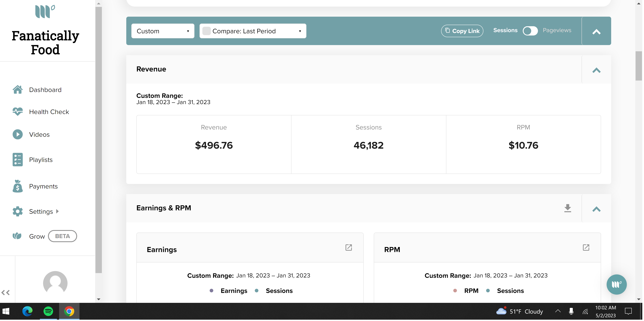
Task: Click the Copy Link button
Action: [462, 31]
